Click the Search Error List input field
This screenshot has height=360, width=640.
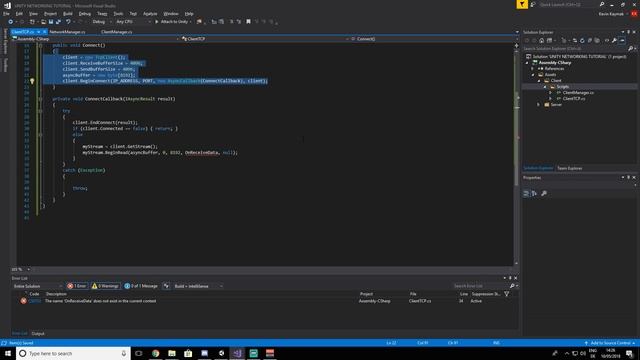[480, 286]
